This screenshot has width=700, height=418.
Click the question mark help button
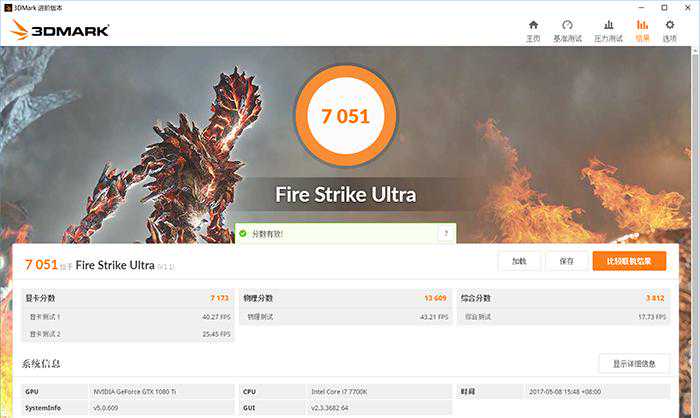pos(445,233)
